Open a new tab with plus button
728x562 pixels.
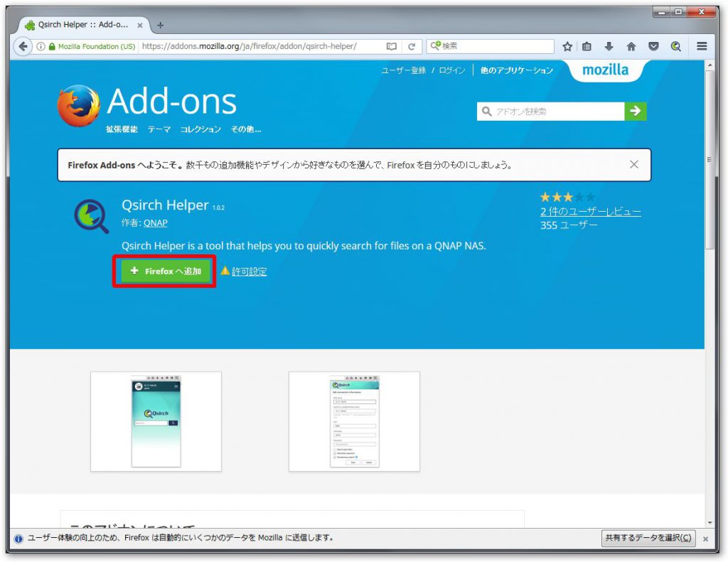tap(160, 25)
